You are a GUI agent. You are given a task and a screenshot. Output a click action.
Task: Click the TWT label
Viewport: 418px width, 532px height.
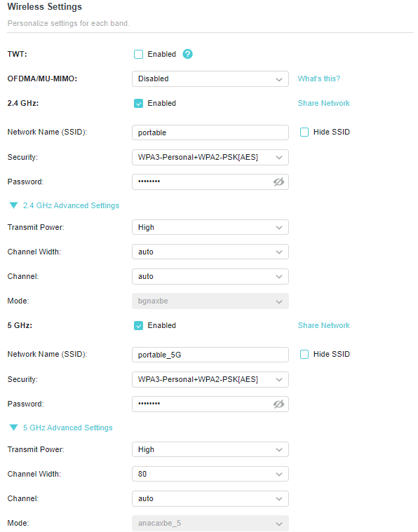[17, 54]
